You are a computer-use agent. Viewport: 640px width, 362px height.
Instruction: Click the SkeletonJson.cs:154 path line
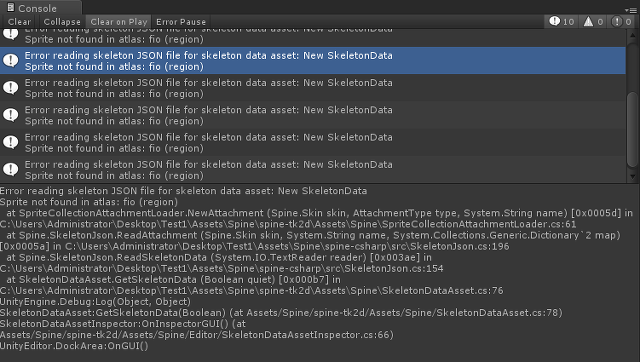[x=222, y=269]
